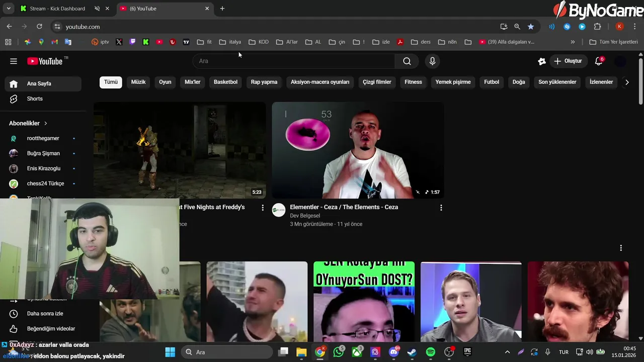
Task: Go back to previous page
Action: pos(9,27)
